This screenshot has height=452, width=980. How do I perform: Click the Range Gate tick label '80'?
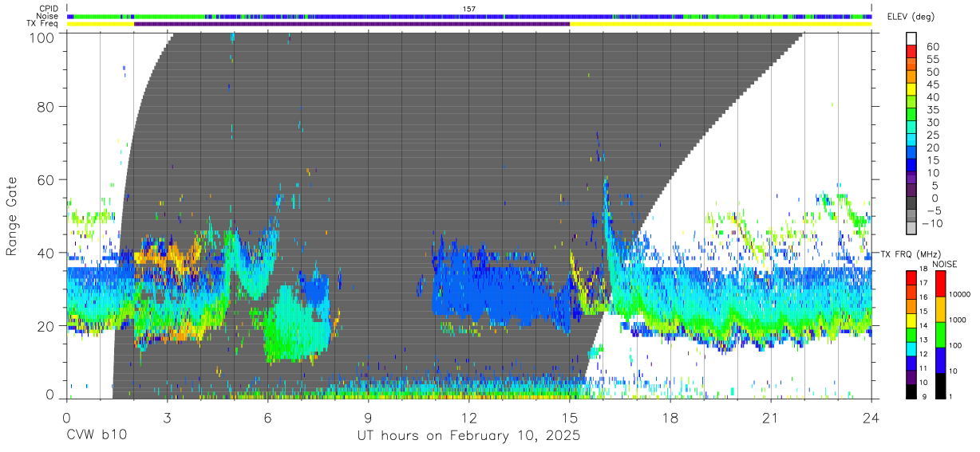pos(46,106)
